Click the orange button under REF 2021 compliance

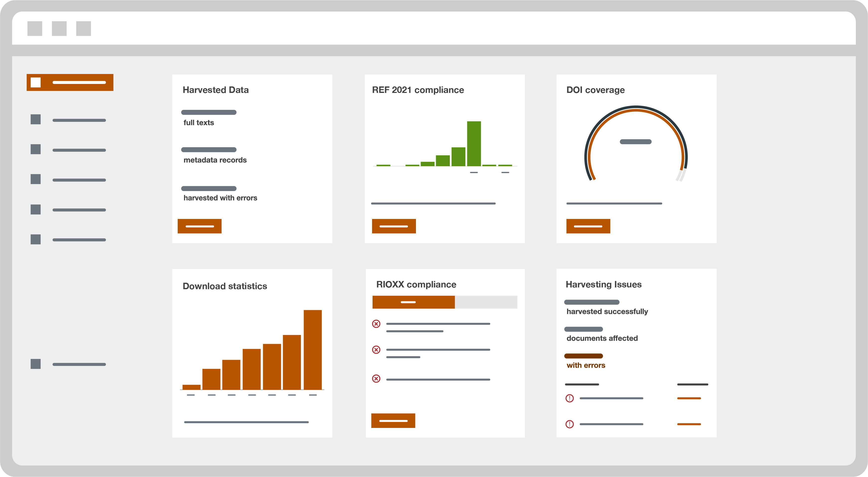pos(394,226)
